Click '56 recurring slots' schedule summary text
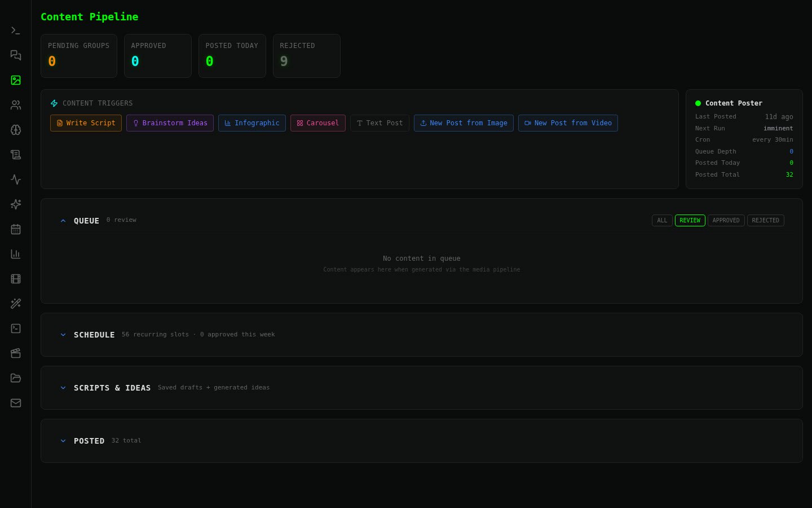Screen dimensions: 812x508 pos(155,335)
